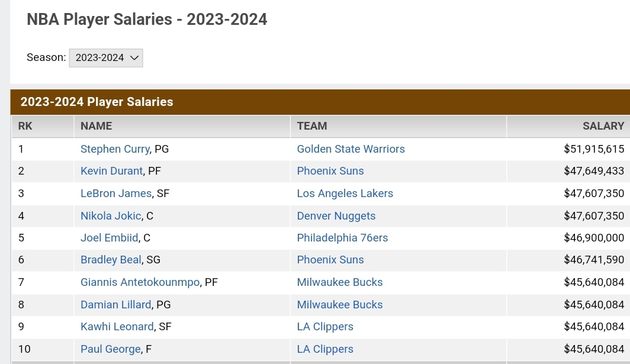Visit the Philadelphia 76ers team link
630x364 pixels.
(x=342, y=238)
